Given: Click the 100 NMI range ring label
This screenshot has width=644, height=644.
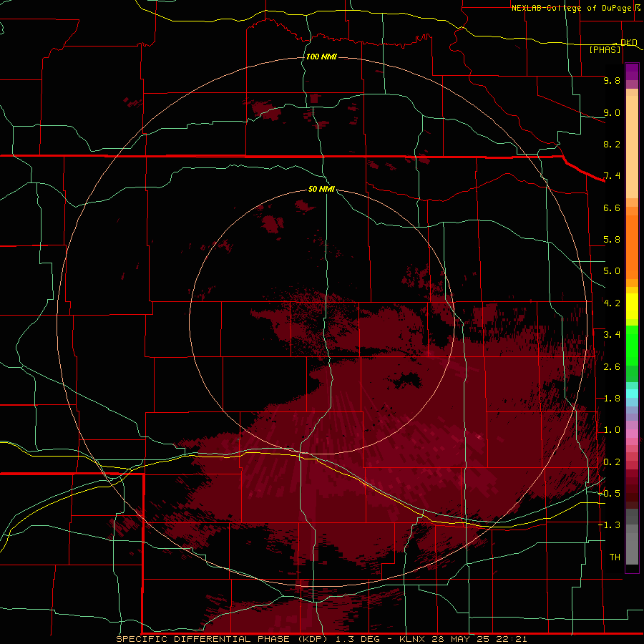Looking at the screenshot, I should (x=321, y=57).
